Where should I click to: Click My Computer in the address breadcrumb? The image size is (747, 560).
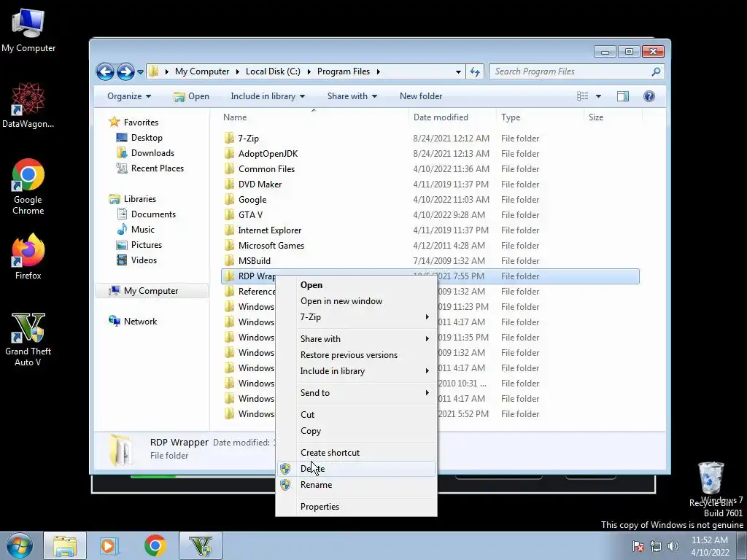[202, 71]
